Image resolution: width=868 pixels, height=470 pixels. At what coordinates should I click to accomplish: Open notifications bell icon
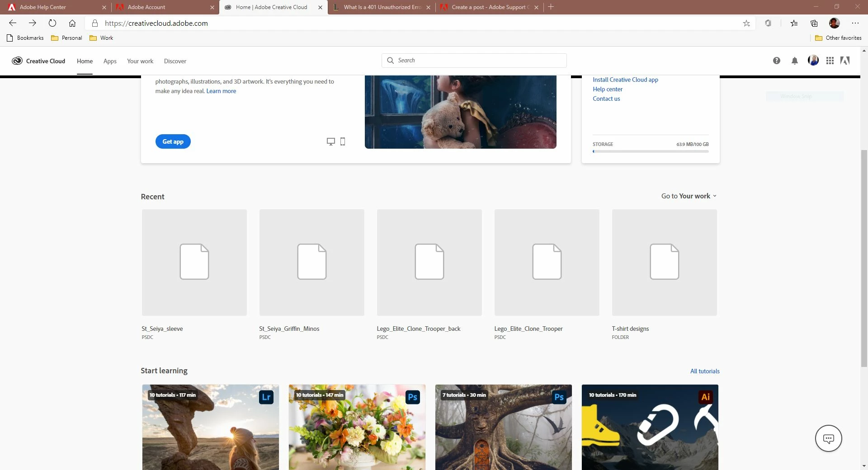point(794,61)
